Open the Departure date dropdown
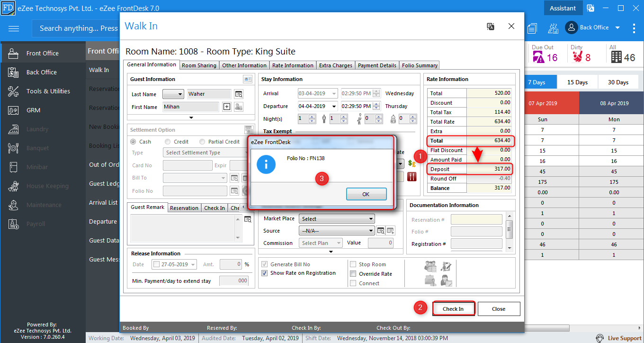Screen dimensions: 644x343 click(334, 106)
